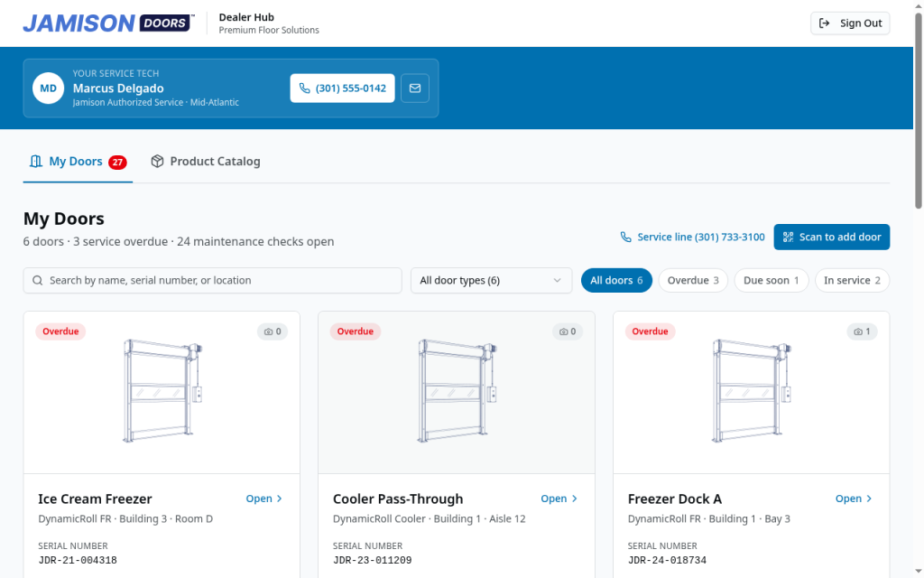Switch to the My Doors tab
This screenshot has height=578, width=924.
(x=78, y=162)
